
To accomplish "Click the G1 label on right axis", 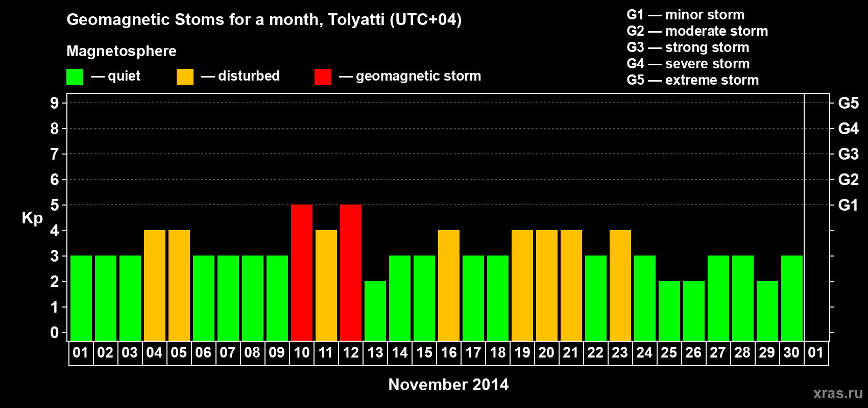I will coord(848,205).
